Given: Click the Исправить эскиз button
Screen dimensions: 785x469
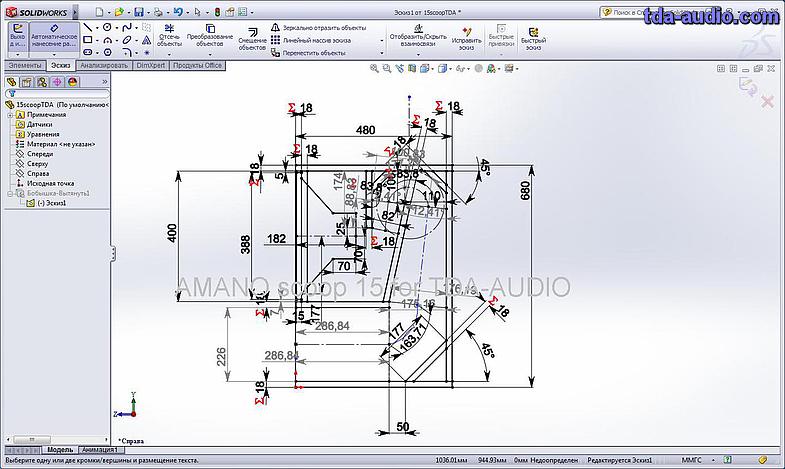Looking at the screenshot, I should pos(466,39).
